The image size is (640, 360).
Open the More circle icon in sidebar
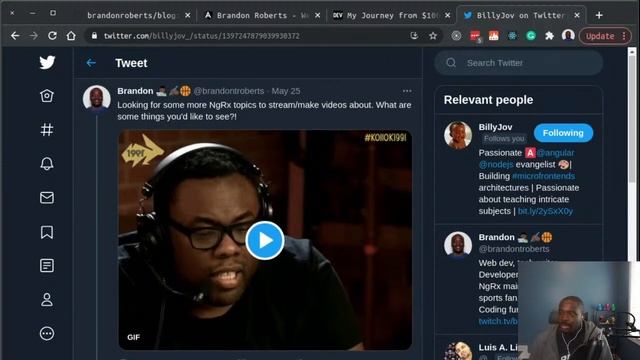pyautogui.click(x=47, y=333)
